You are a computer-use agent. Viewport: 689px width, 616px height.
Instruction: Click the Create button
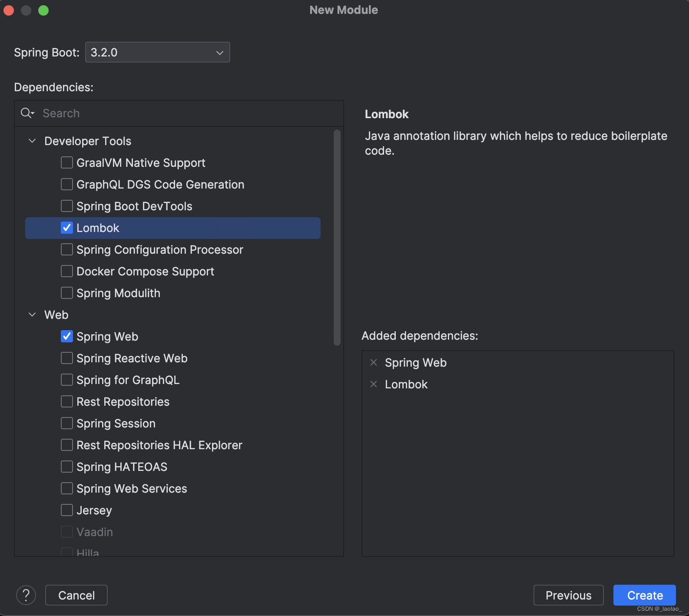645,595
